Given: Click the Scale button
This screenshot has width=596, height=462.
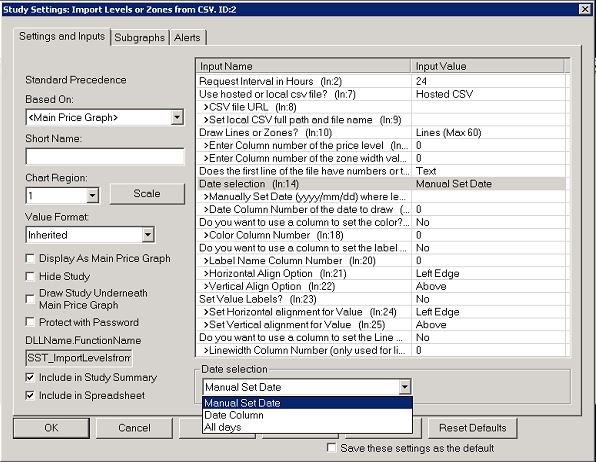Looking at the screenshot, I should [147, 194].
